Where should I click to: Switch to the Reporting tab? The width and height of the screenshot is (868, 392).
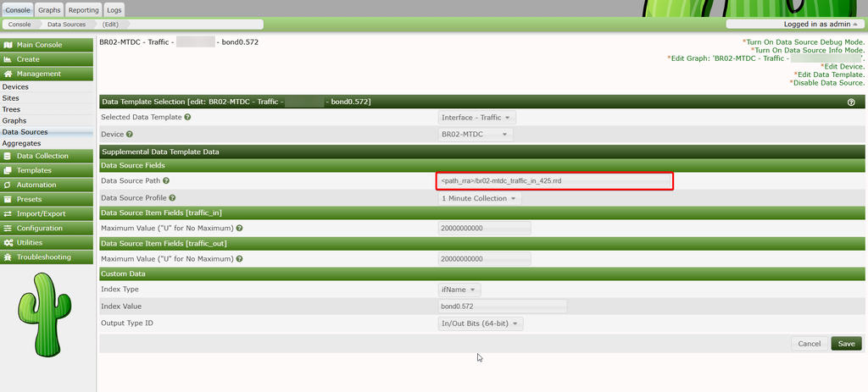[x=83, y=10]
